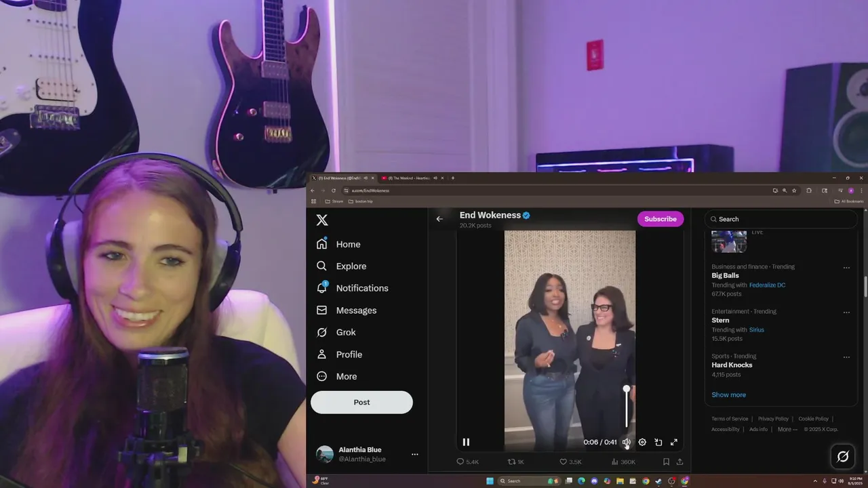Close the End Wokeness tab
This screenshot has width=868, height=488.
coord(372,178)
